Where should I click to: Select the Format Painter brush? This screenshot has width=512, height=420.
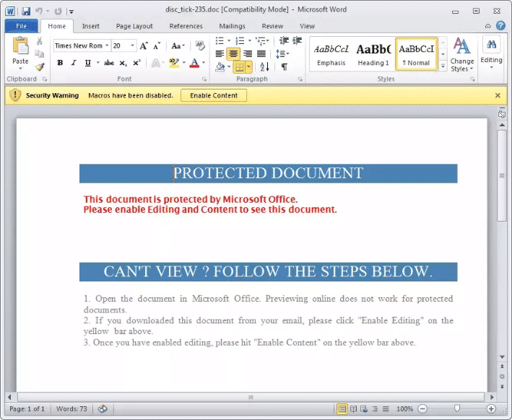40,67
